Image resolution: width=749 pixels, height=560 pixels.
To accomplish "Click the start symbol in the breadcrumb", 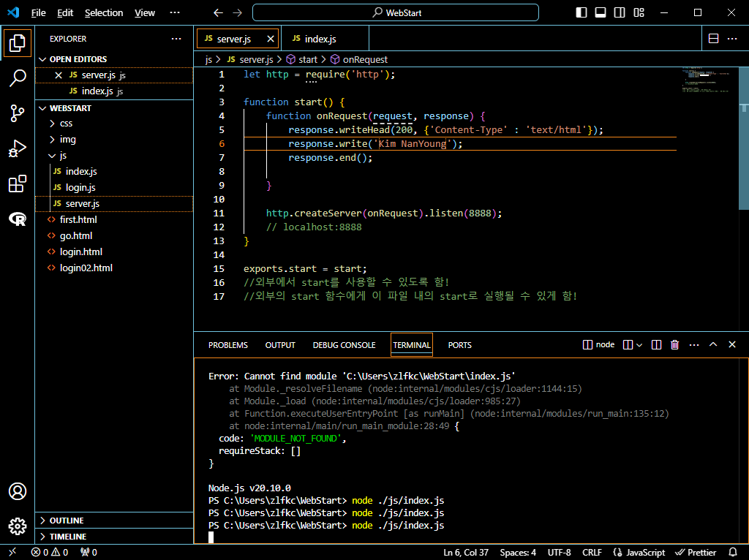I will (302, 60).
